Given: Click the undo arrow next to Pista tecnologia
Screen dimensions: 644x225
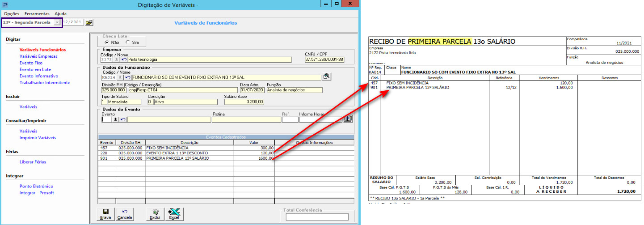Looking at the screenshot, I should point(125,59).
